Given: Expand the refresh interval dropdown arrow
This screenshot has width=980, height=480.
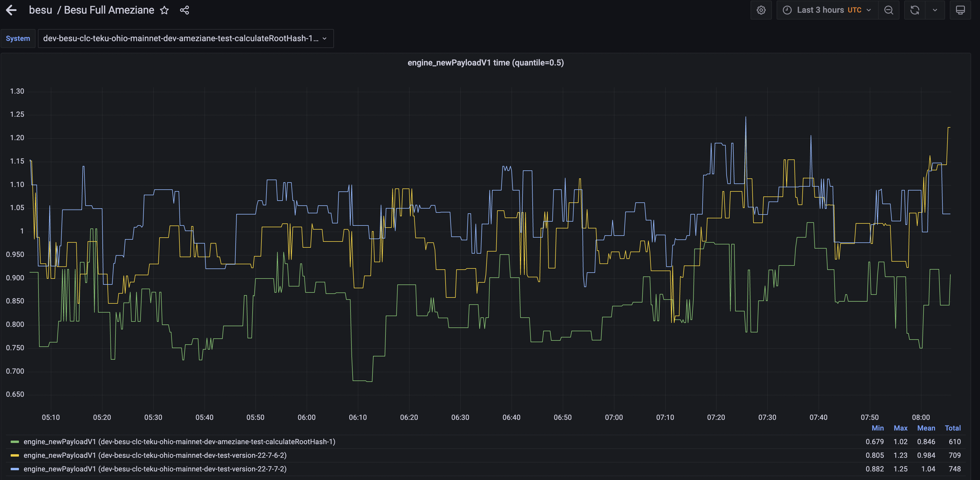Looking at the screenshot, I should tap(935, 10).
